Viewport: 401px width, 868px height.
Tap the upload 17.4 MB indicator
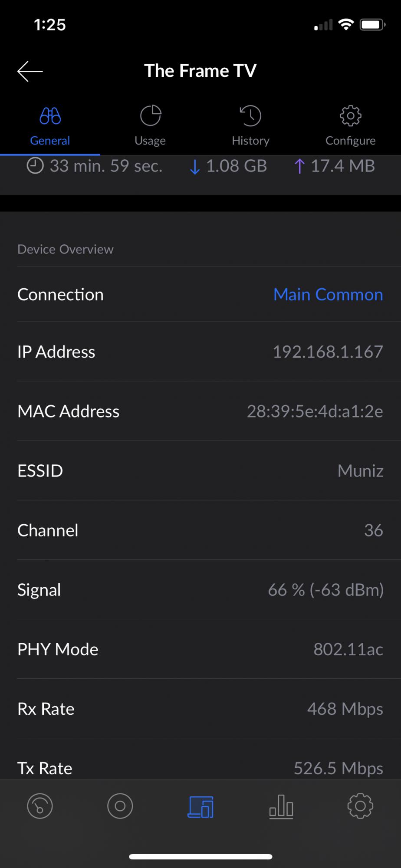335,166
